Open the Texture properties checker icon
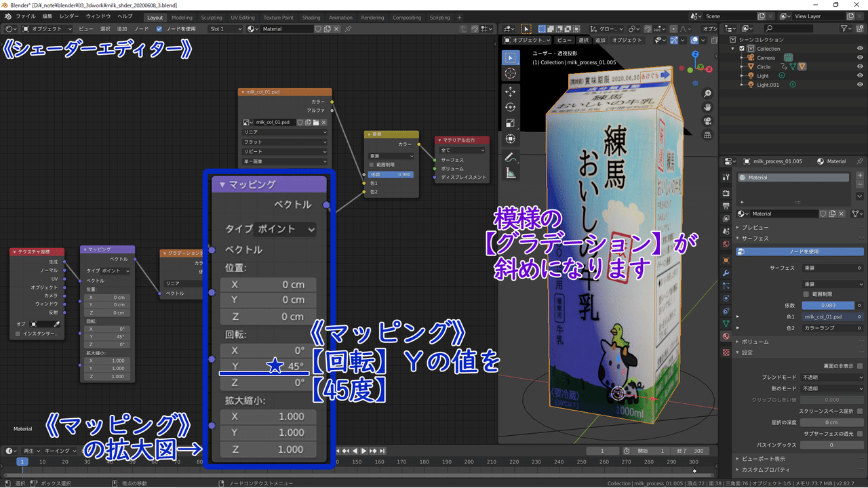868x488 pixels. [726, 352]
